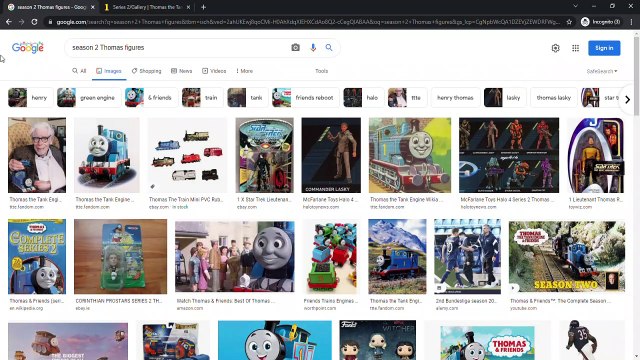This screenshot has width=640, height=360.
Task: Open Complete Series 2 DVD cover image
Action: coord(37,256)
